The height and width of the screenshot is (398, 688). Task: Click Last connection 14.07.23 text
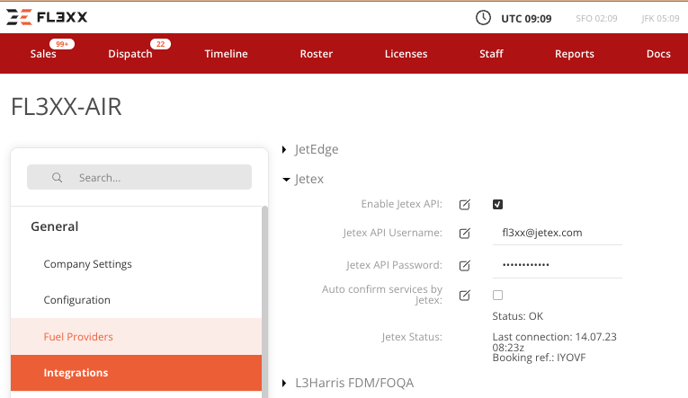click(x=554, y=342)
